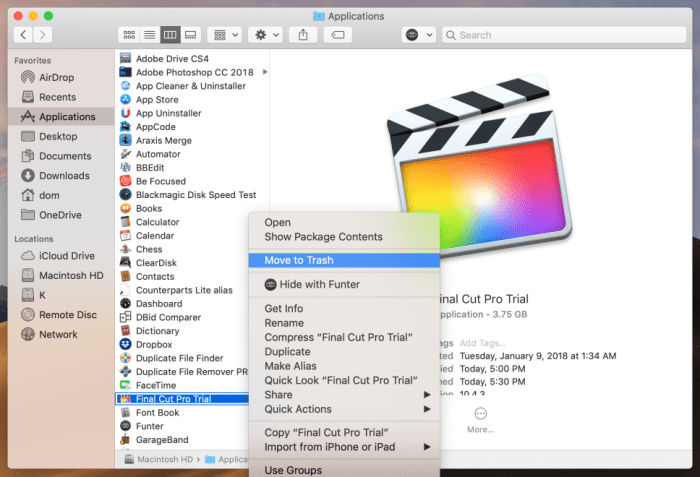Click the Edit Tags toolbar icon

pos(338,34)
